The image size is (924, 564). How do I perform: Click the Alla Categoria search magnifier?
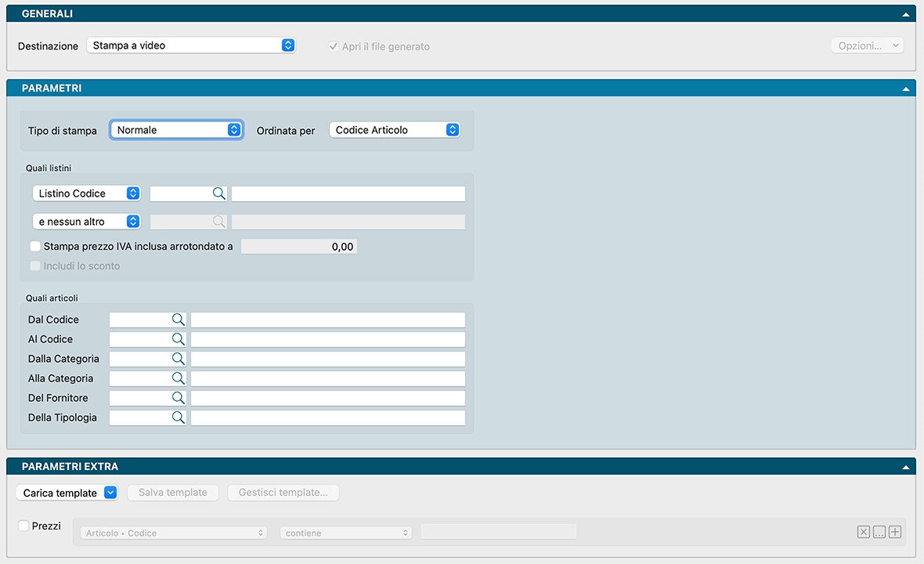tap(179, 378)
